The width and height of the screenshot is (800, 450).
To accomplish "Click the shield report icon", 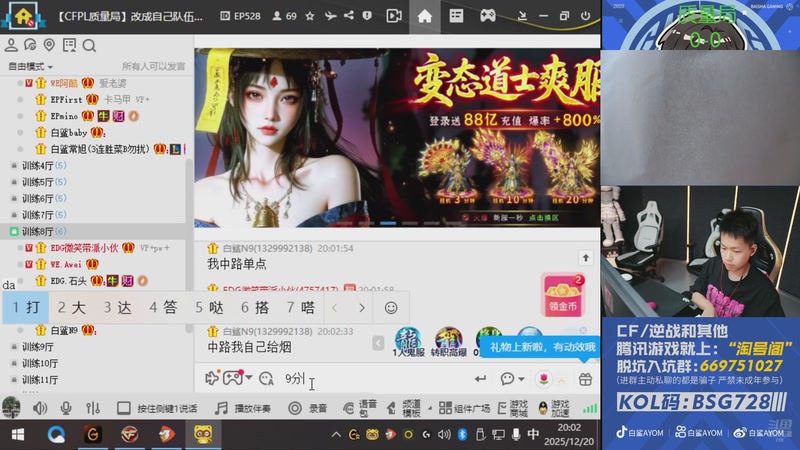I will (x=367, y=16).
